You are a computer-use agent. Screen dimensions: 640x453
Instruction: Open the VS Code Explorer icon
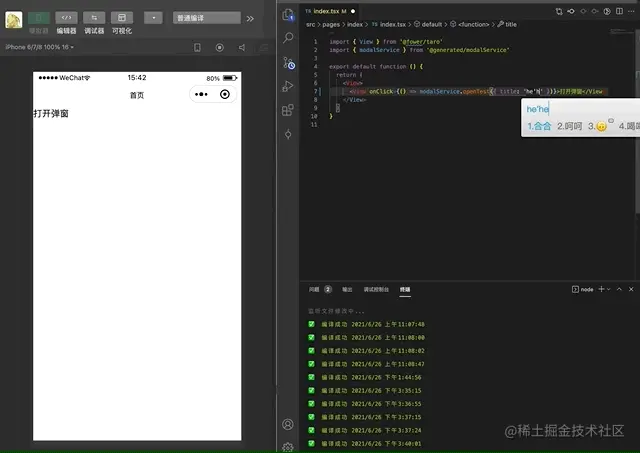coord(288,15)
